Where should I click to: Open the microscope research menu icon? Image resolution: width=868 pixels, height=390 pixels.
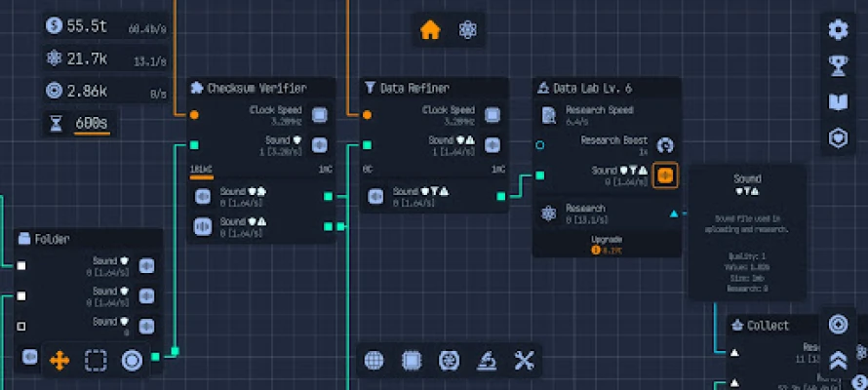pos(488,361)
